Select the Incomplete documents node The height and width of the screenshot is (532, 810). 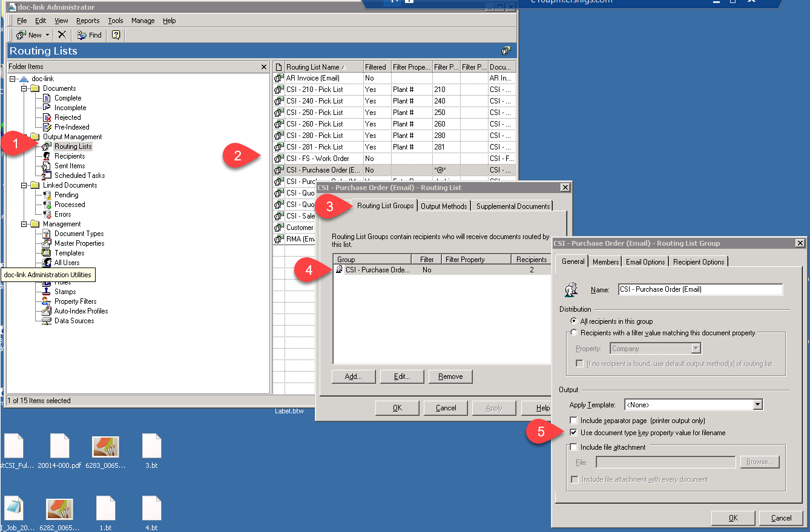(x=70, y=108)
